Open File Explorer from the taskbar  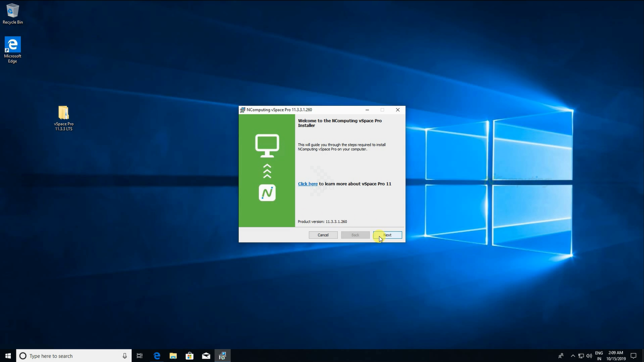pos(173,356)
